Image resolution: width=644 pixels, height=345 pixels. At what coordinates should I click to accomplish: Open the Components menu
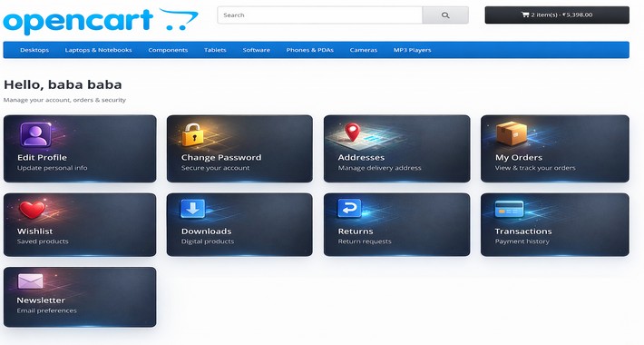click(168, 50)
